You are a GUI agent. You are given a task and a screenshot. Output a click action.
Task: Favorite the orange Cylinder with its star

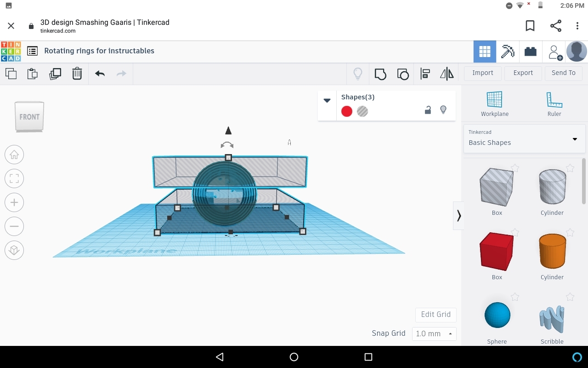tap(570, 232)
